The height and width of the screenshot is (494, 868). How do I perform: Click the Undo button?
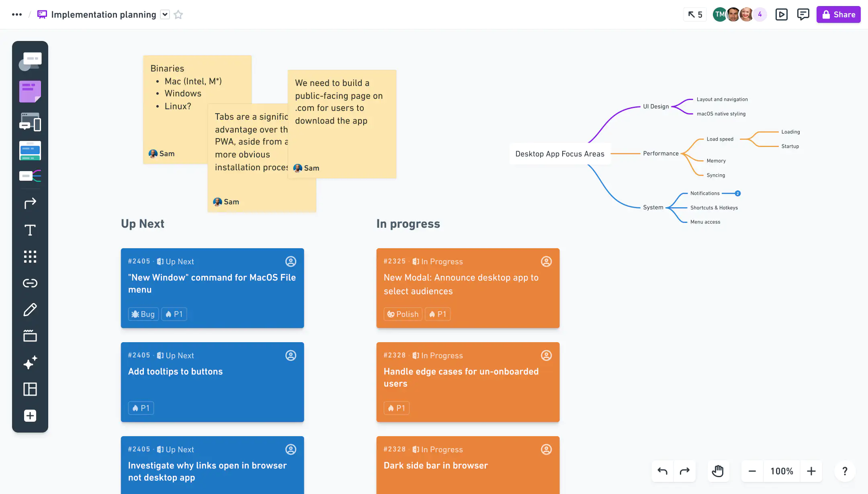[663, 471]
